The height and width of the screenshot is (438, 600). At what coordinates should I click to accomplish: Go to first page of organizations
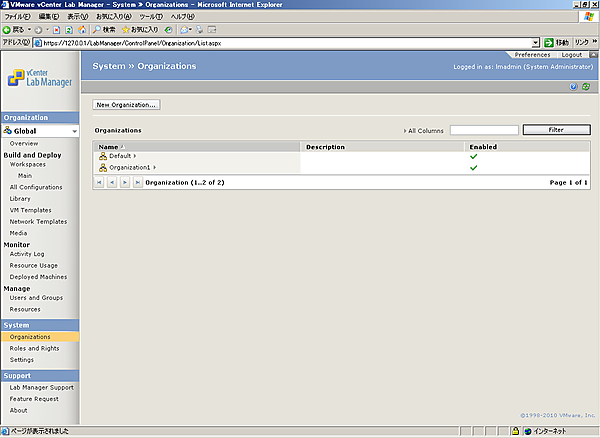point(99,182)
